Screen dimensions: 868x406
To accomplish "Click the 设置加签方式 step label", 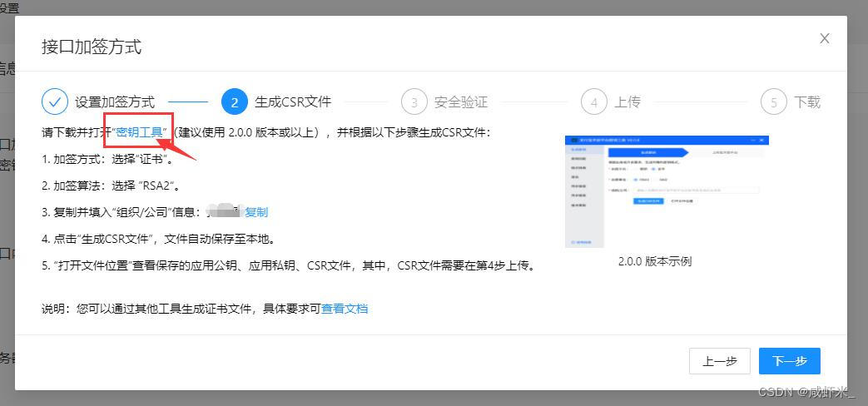I will [x=115, y=102].
